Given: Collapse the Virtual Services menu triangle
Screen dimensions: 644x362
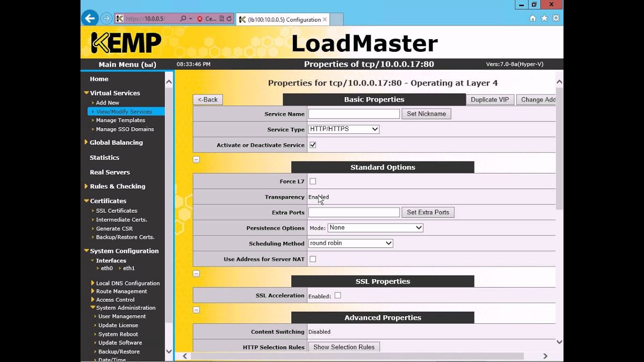Looking at the screenshot, I should [x=87, y=93].
